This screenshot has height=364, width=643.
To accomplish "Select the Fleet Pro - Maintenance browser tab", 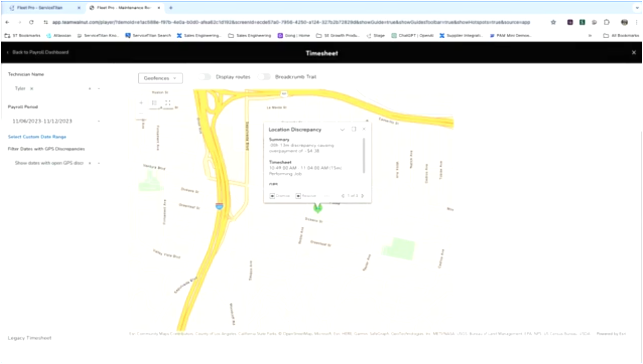I will (124, 8).
